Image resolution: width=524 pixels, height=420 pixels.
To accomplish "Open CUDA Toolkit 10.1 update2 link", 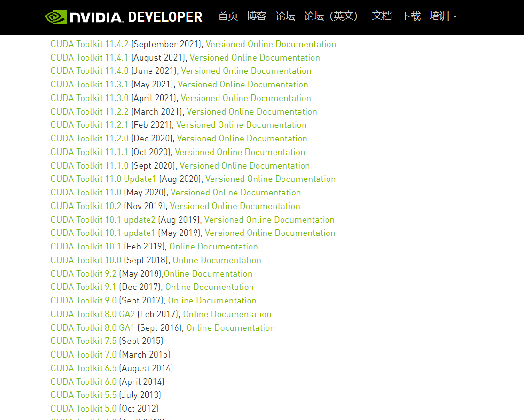I will [x=103, y=220].
